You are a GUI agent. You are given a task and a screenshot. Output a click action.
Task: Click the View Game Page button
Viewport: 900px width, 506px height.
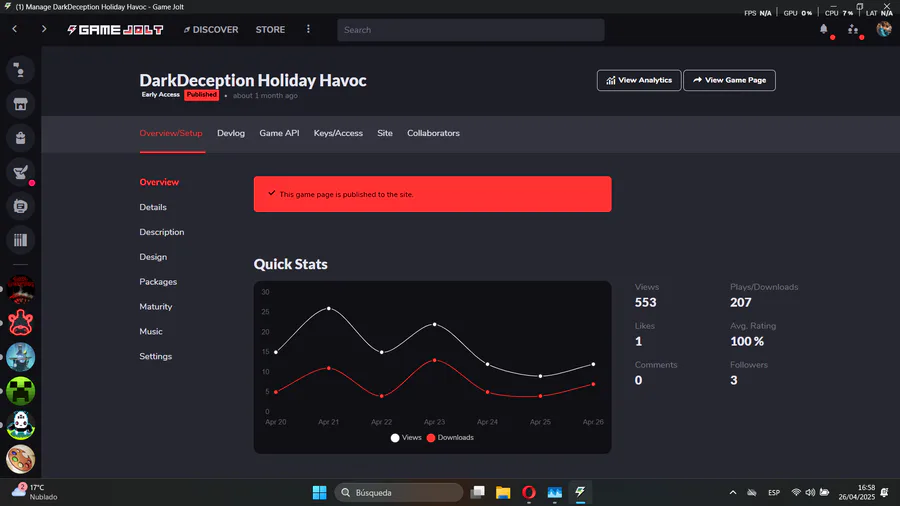click(730, 80)
